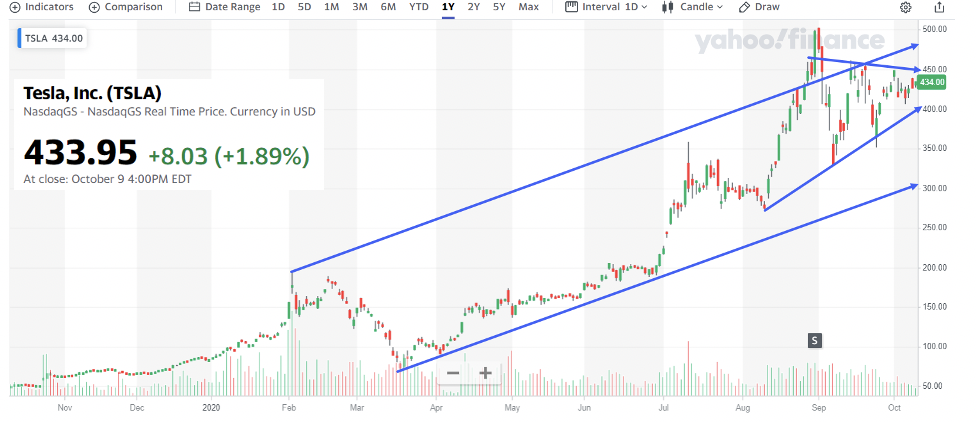Show the Max range
Screen dimensions: 976x422
528,7
